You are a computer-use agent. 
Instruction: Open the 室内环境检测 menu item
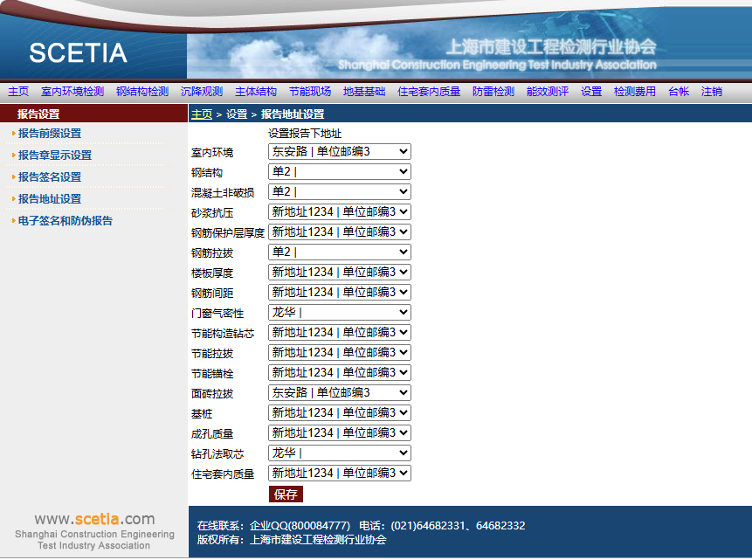pyautogui.click(x=72, y=92)
